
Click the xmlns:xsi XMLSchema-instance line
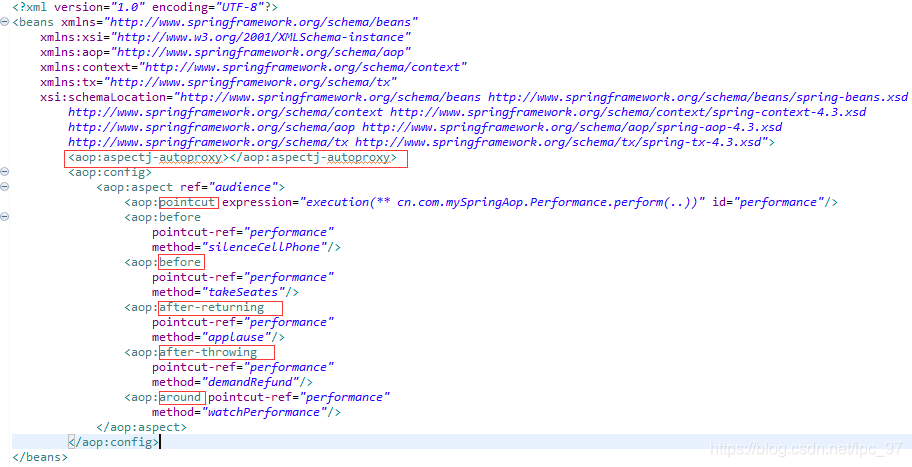coord(226,38)
